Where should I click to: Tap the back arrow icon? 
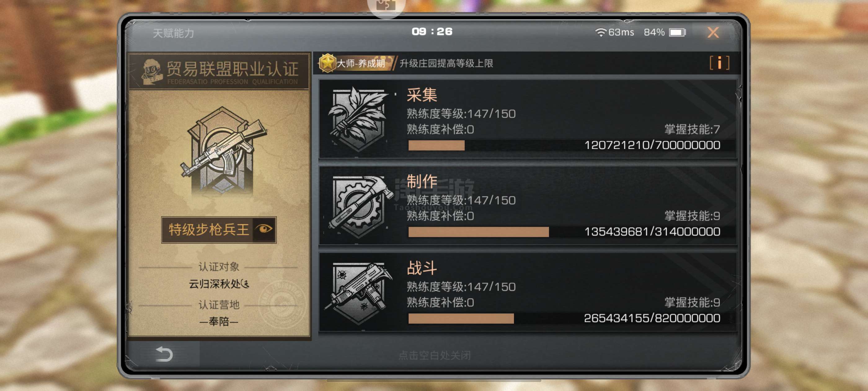[164, 354]
